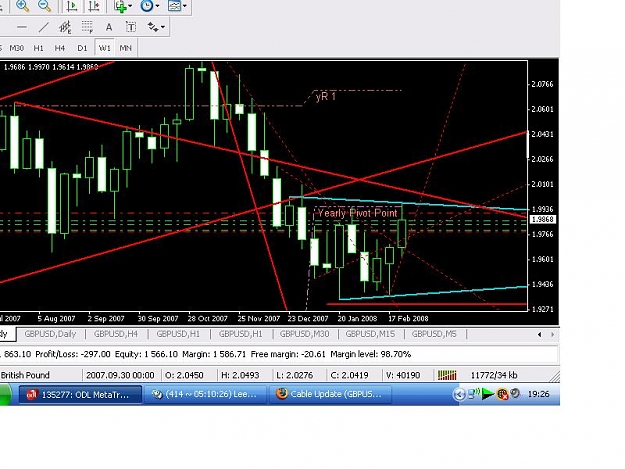This screenshot has height=469, width=625.
Task: Open the Indicators list icon with green plus
Action: point(120,6)
